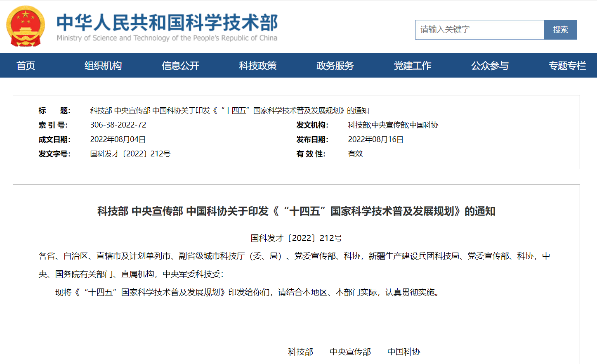The image size is (597, 364).
Task: Open the 专题专栏 navigation item
Action: click(x=567, y=66)
